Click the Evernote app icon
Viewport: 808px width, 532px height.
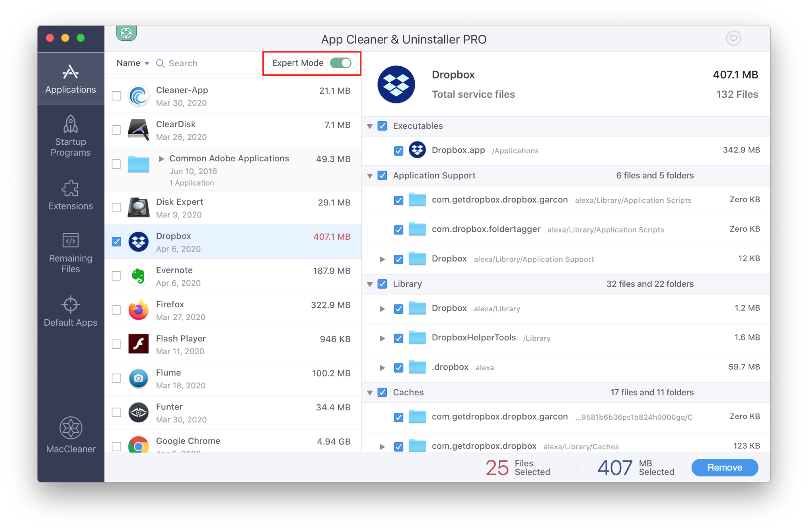[x=138, y=277]
